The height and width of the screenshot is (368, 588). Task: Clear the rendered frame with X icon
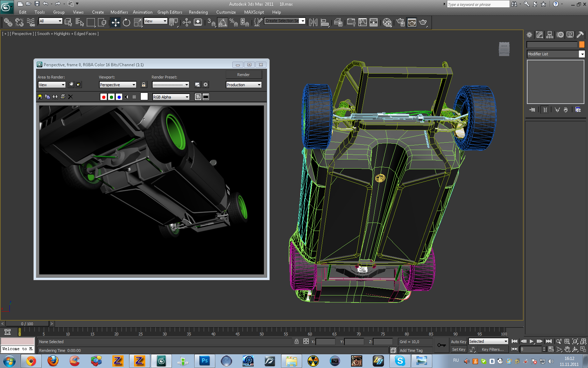(x=70, y=97)
